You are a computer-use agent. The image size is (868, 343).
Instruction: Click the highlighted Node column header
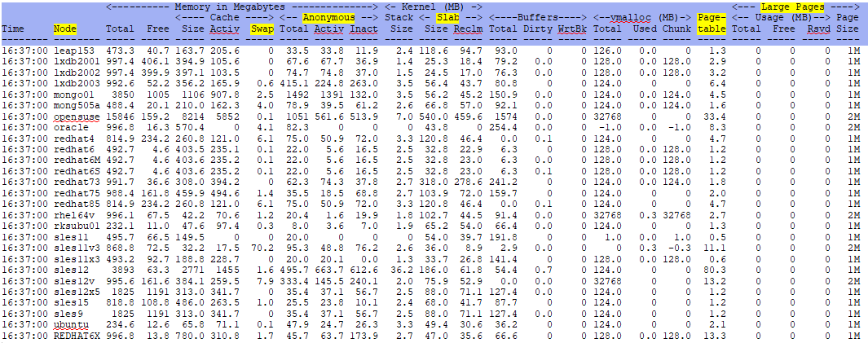click(x=65, y=29)
